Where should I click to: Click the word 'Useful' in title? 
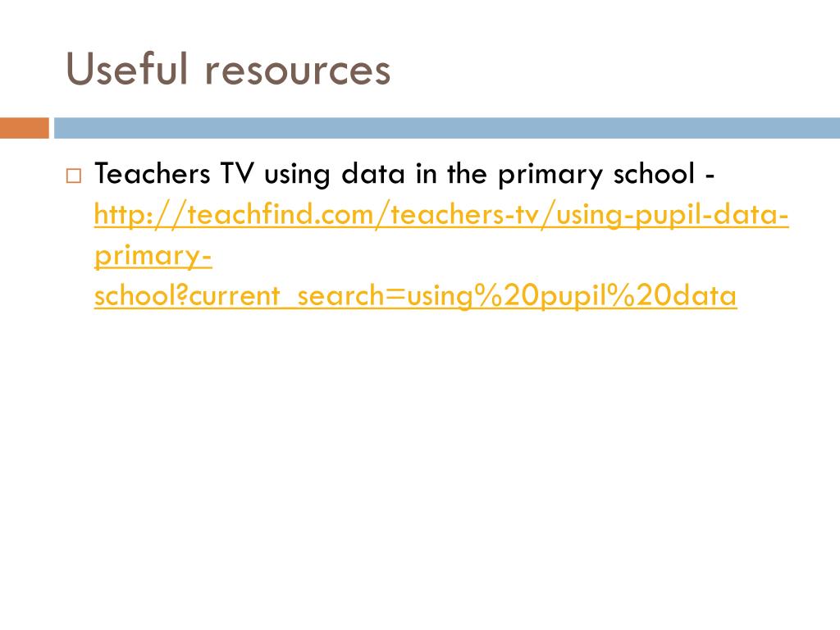(126, 69)
